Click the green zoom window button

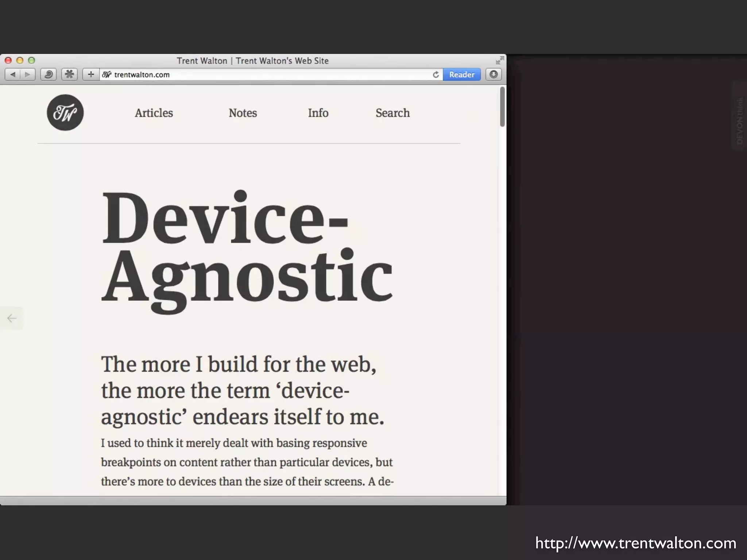coord(32,61)
